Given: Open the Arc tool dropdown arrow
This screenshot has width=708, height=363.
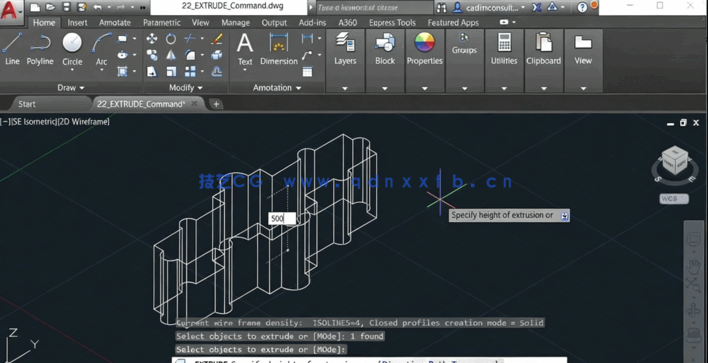Looking at the screenshot, I should pyautogui.click(x=102, y=70).
